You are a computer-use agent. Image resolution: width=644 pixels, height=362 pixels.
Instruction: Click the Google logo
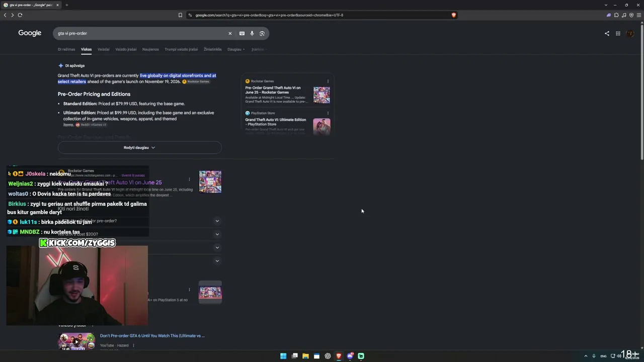click(30, 33)
